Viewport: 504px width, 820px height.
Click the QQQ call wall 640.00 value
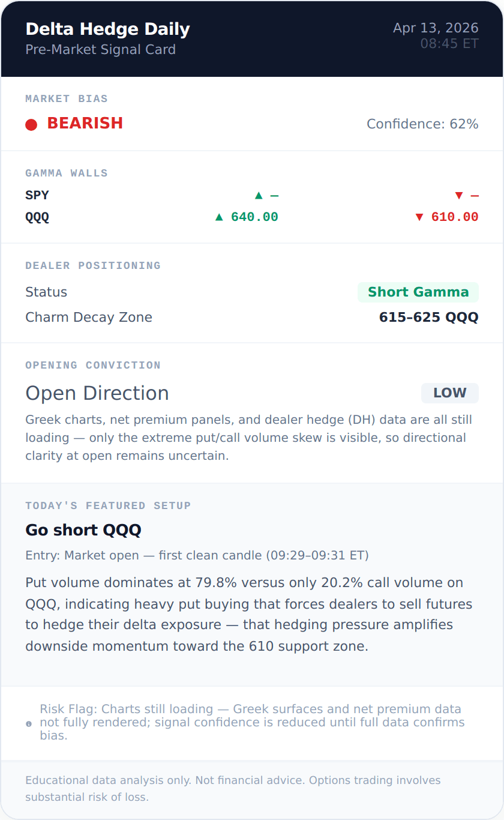pyautogui.click(x=254, y=217)
